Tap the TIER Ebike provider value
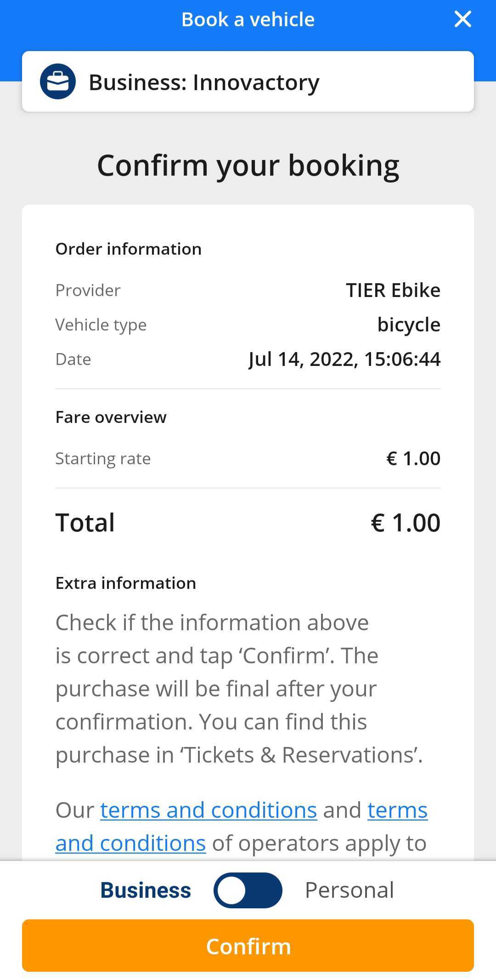The width and height of the screenshot is (496, 980). pyautogui.click(x=393, y=291)
